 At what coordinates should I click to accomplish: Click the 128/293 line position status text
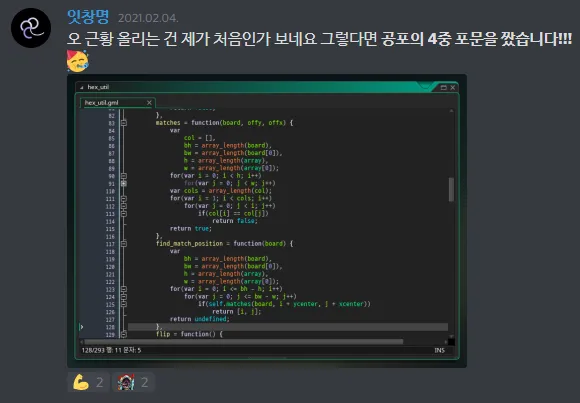pos(111,350)
